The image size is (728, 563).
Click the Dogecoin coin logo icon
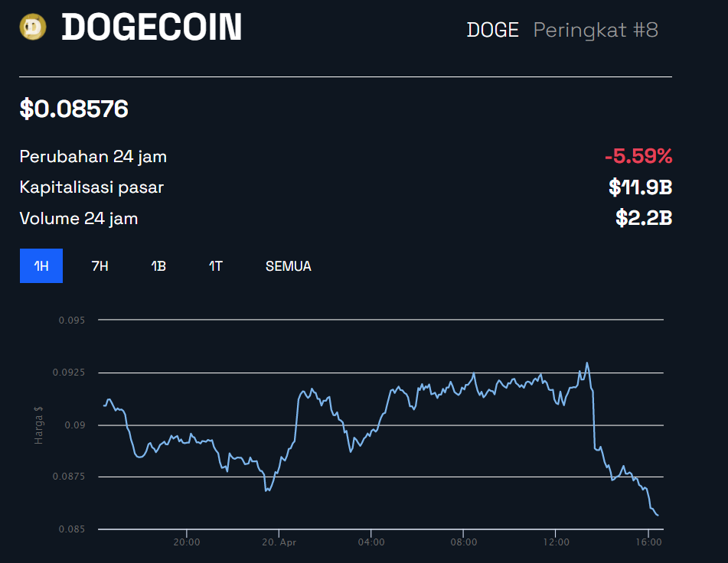point(33,27)
